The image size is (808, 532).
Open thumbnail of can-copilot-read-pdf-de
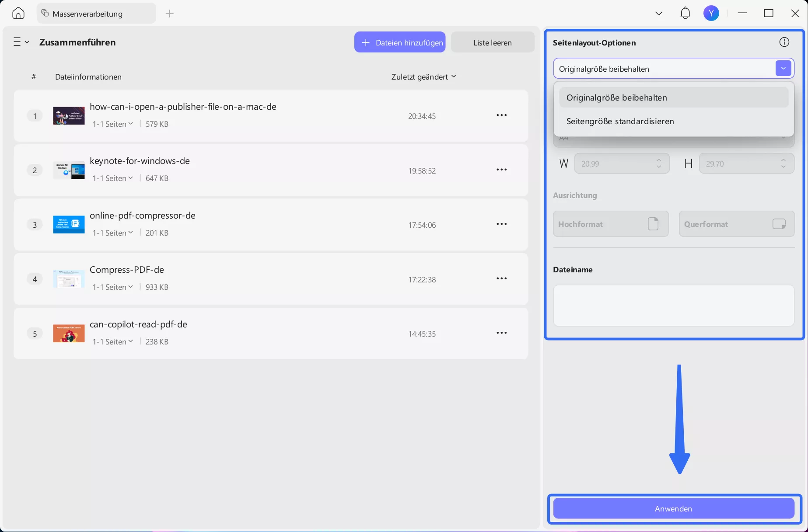click(69, 334)
